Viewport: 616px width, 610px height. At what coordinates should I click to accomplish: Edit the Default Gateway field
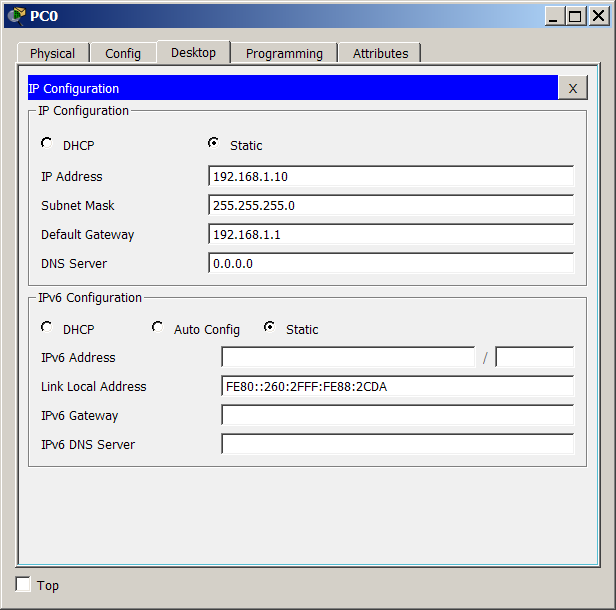[x=391, y=235]
